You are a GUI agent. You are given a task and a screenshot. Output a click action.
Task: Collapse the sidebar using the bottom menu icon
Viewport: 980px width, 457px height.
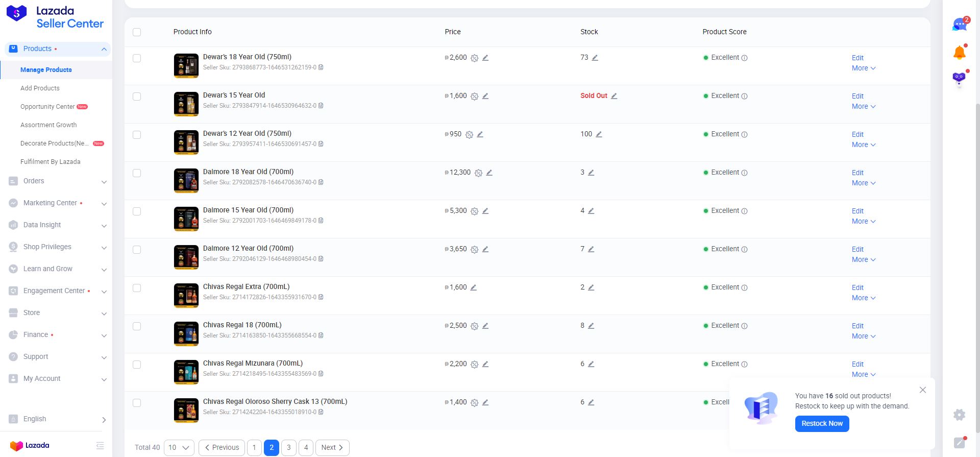pyautogui.click(x=100, y=446)
